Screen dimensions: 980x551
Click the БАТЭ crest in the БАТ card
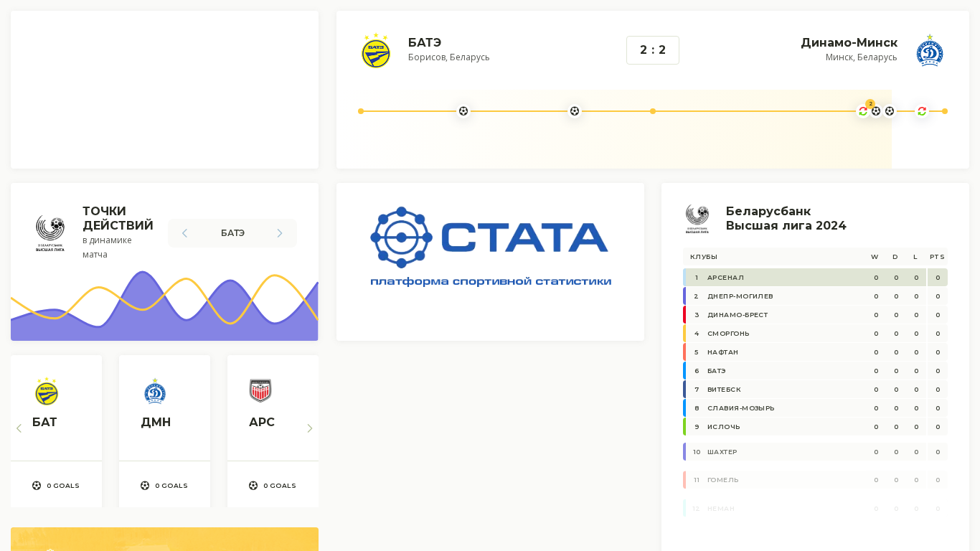[x=47, y=391]
